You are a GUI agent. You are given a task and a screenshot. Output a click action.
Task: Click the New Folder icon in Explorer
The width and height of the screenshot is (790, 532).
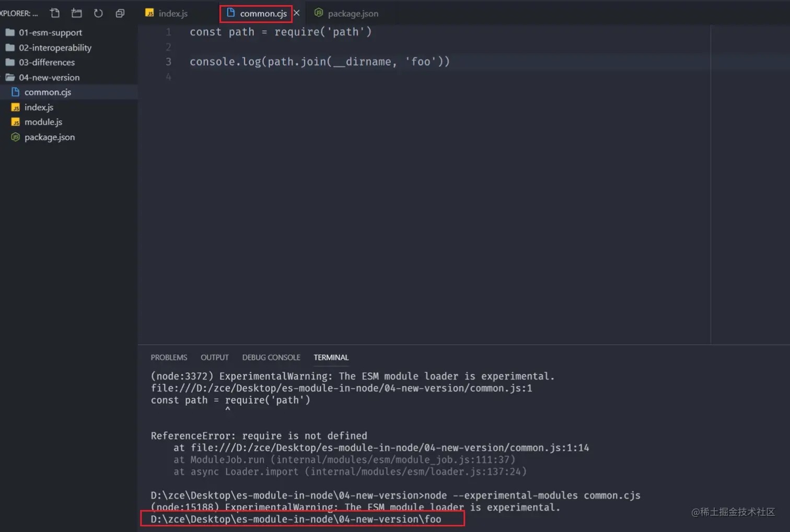coord(76,13)
